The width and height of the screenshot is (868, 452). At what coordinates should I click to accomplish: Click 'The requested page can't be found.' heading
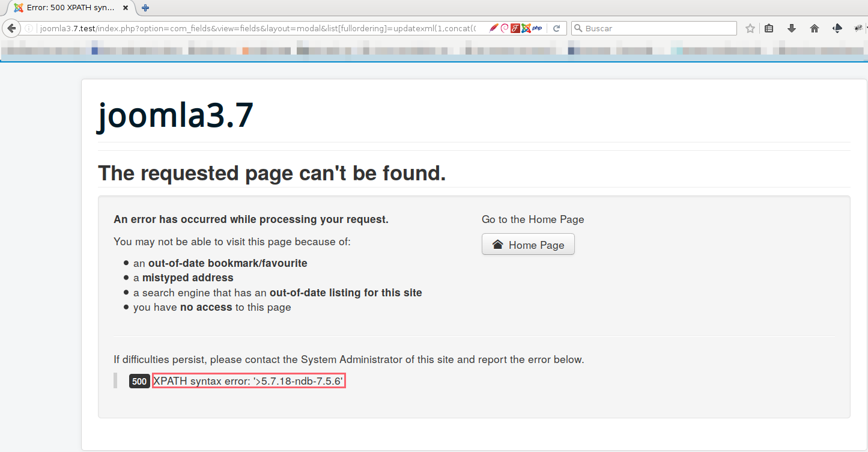click(272, 173)
